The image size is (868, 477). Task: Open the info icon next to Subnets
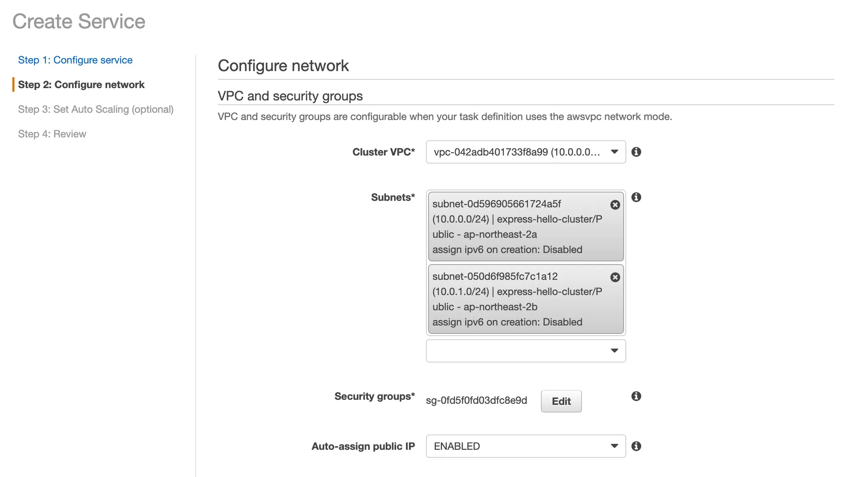click(636, 197)
